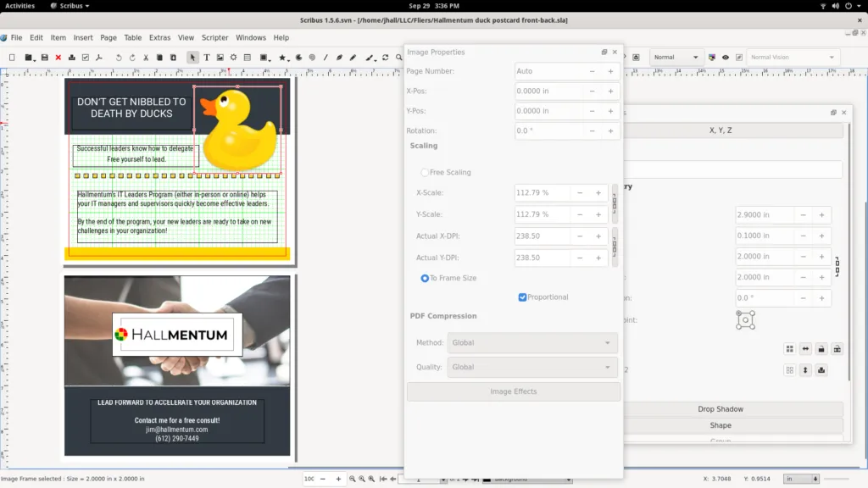Select the Image Frame tool
Image resolution: width=868 pixels, height=488 pixels.
coord(220,58)
